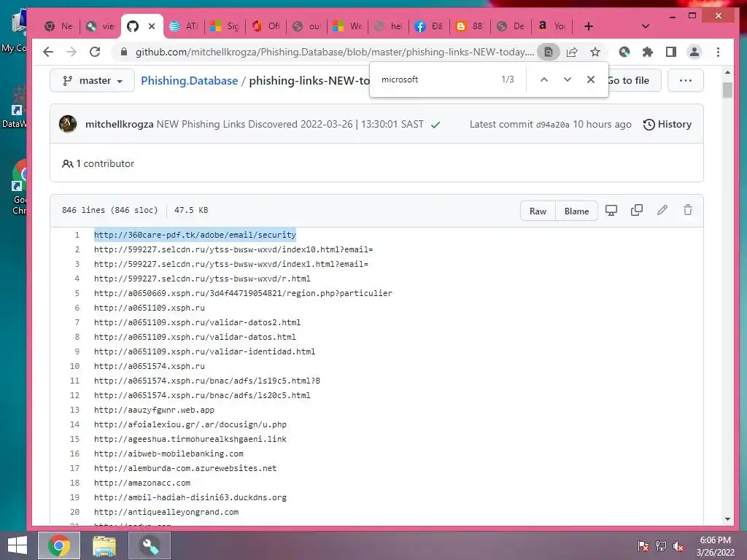This screenshot has width=747, height=560.
Task: Click the find bar search field
Action: tap(436, 79)
